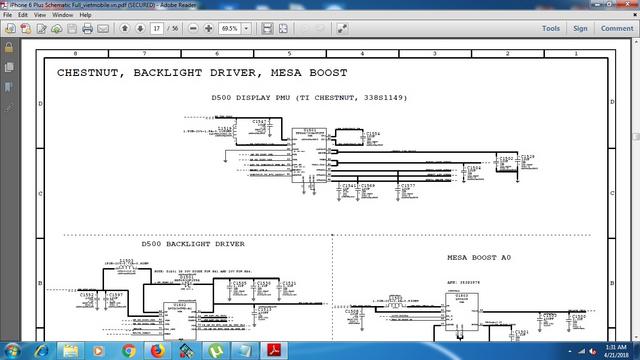Open the View menu
This screenshot has height=360, width=640.
40,15
